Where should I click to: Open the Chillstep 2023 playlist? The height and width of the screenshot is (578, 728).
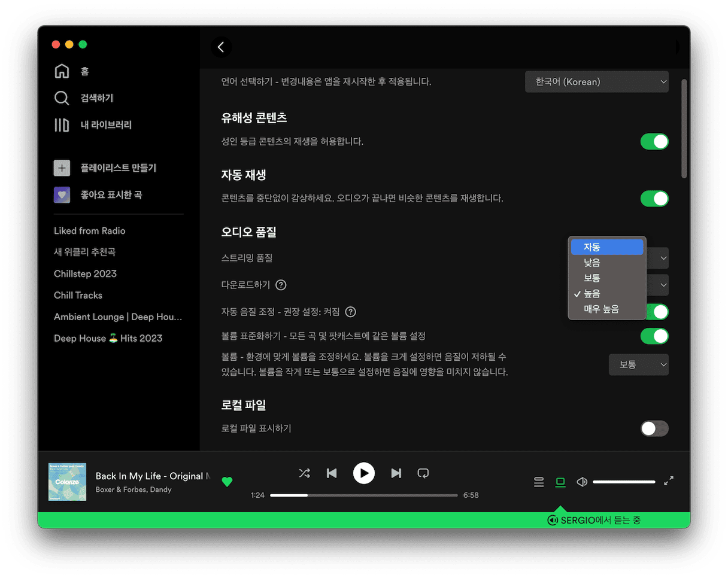[x=85, y=274]
